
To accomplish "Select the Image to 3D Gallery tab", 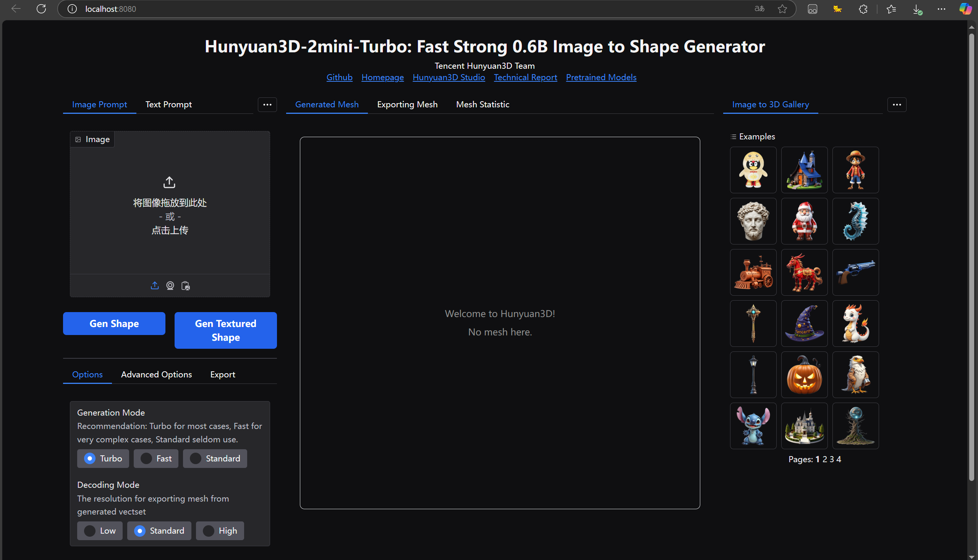I will pos(770,105).
